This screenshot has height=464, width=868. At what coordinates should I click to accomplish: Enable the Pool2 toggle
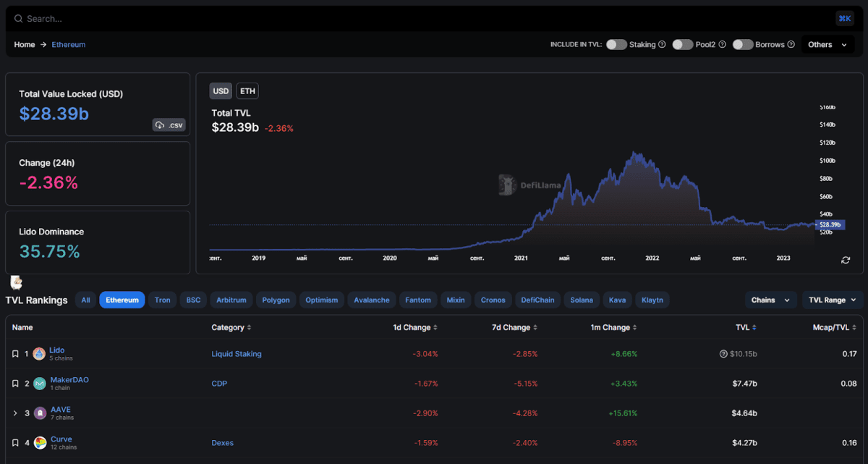click(x=682, y=44)
